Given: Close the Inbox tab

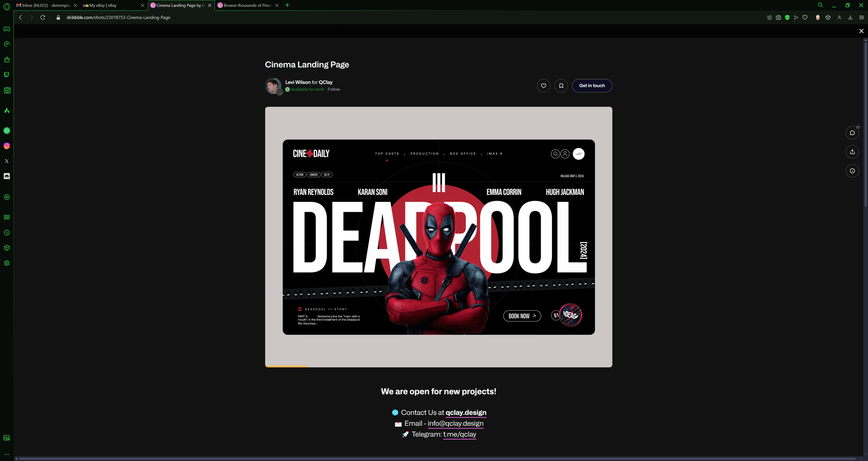Looking at the screenshot, I should click(x=75, y=5).
